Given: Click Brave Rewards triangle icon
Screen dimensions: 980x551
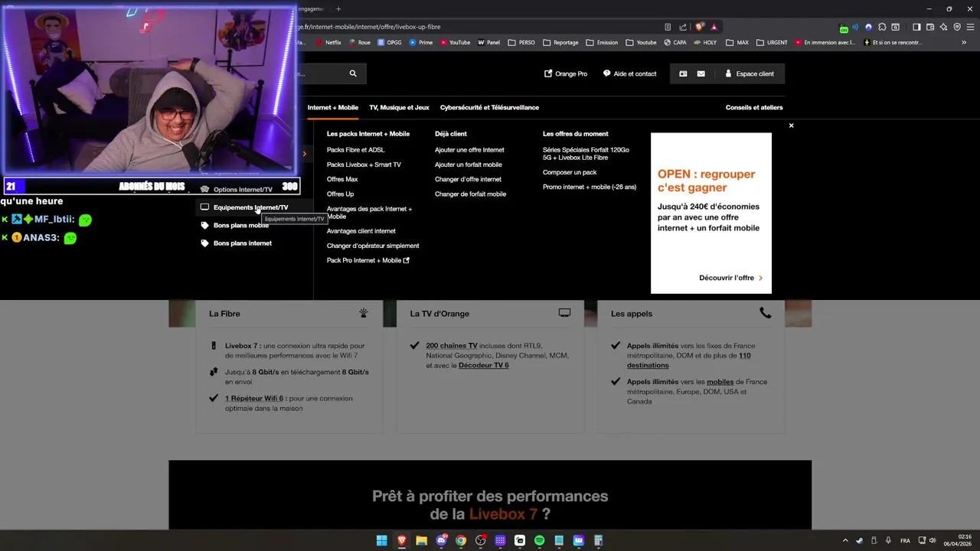Looking at the screenshot, I should (714, 27).
